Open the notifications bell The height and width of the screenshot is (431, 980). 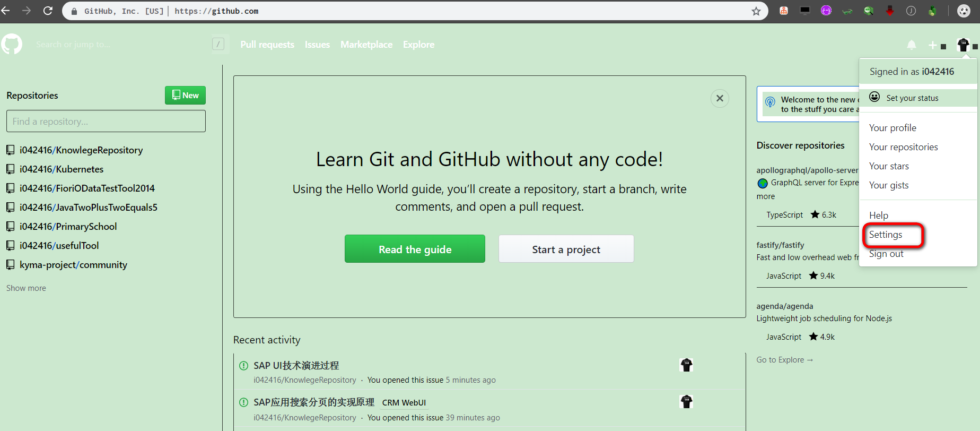pos(912,45)
